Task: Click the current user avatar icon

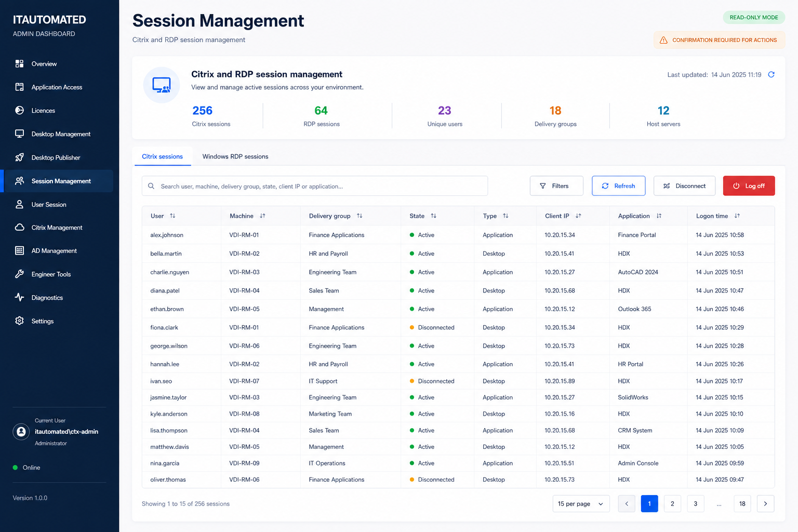Action: click(x=21, y=432)
